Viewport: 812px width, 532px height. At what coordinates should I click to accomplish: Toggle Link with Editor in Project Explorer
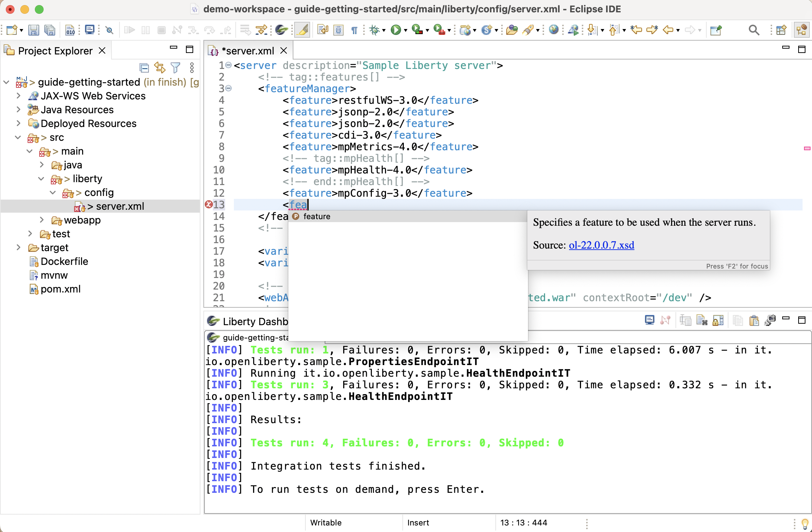tap(160, 68)
